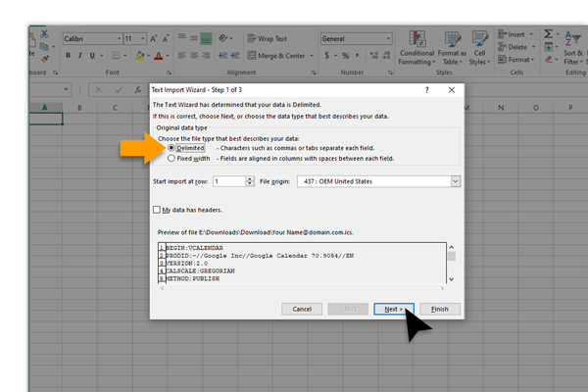This screenshot has width=588, height=392.
Task: Click the Decrease Indent icon
Action: [x=223, y=56]
